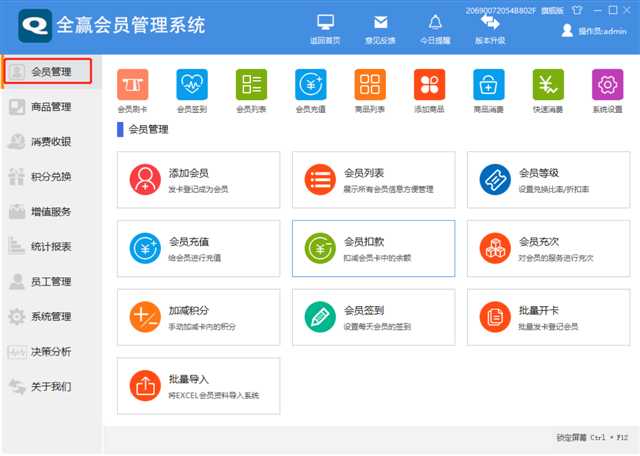Open the 会员扣款 card
Viewport: 640px width, 456px height.
click(x=373, y=249)
